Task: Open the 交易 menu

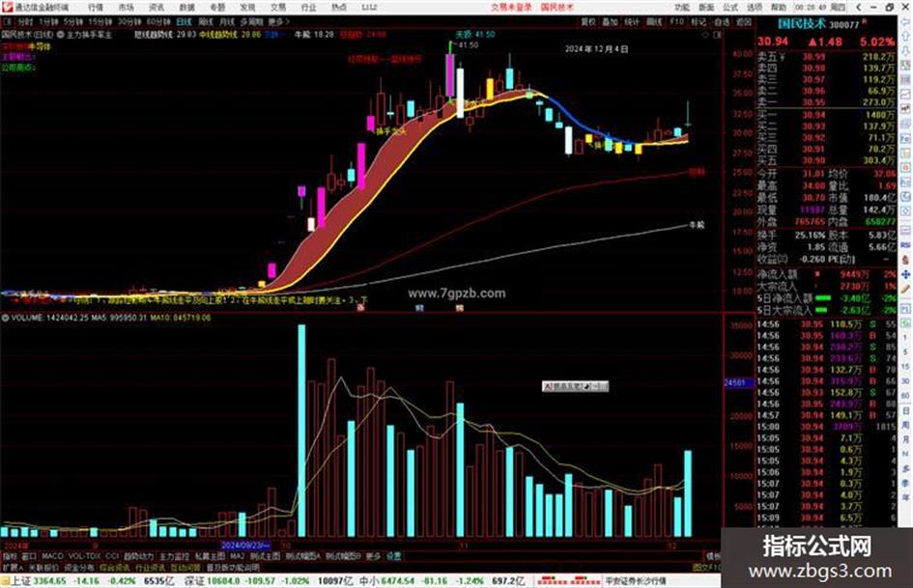Action: pos(278,8)
